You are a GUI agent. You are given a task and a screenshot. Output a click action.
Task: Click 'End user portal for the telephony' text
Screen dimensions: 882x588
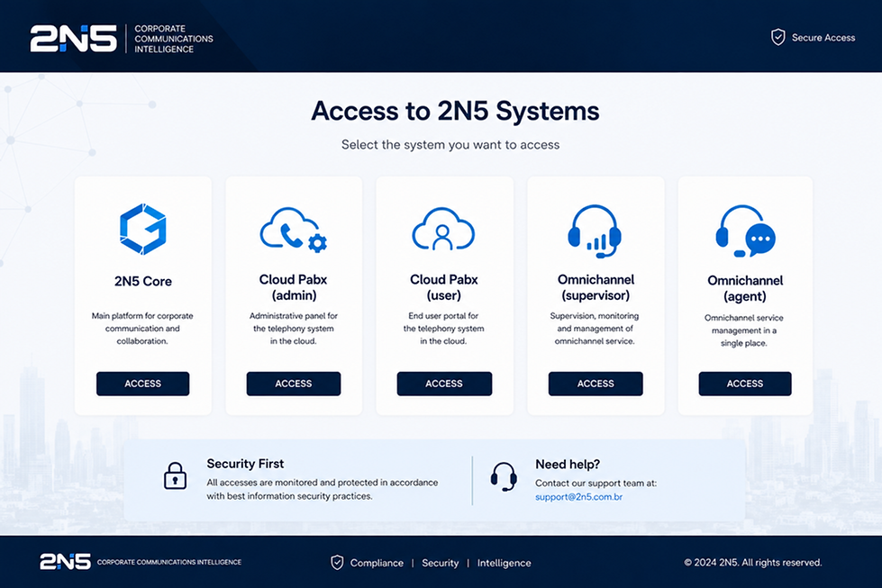tap(443, 329)
